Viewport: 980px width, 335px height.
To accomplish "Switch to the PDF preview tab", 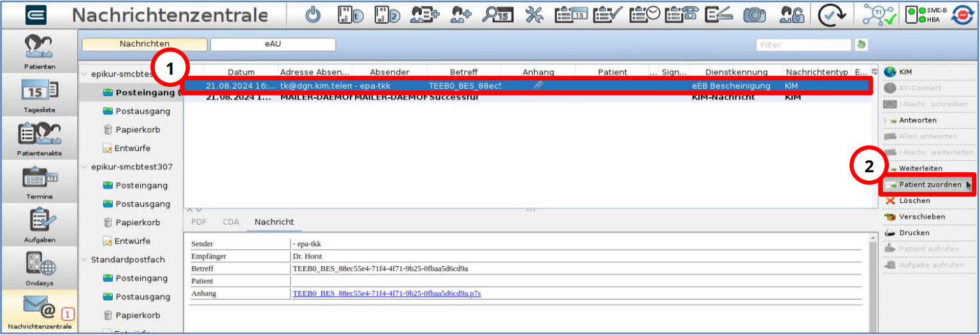I will pos(199,222).
